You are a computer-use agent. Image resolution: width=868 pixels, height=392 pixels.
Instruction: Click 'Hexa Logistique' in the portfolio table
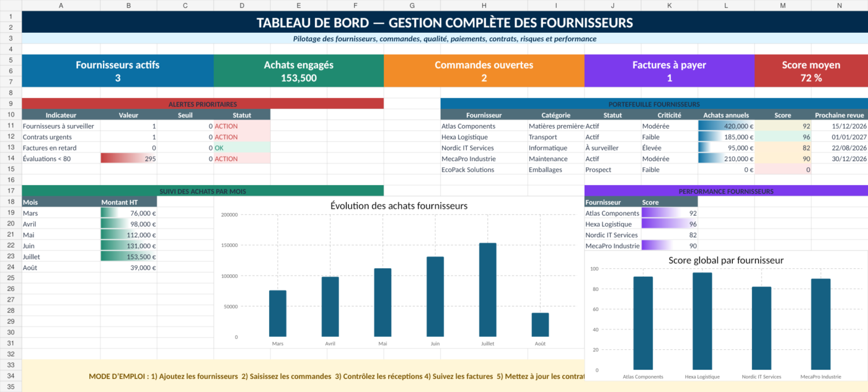point(484,137)
